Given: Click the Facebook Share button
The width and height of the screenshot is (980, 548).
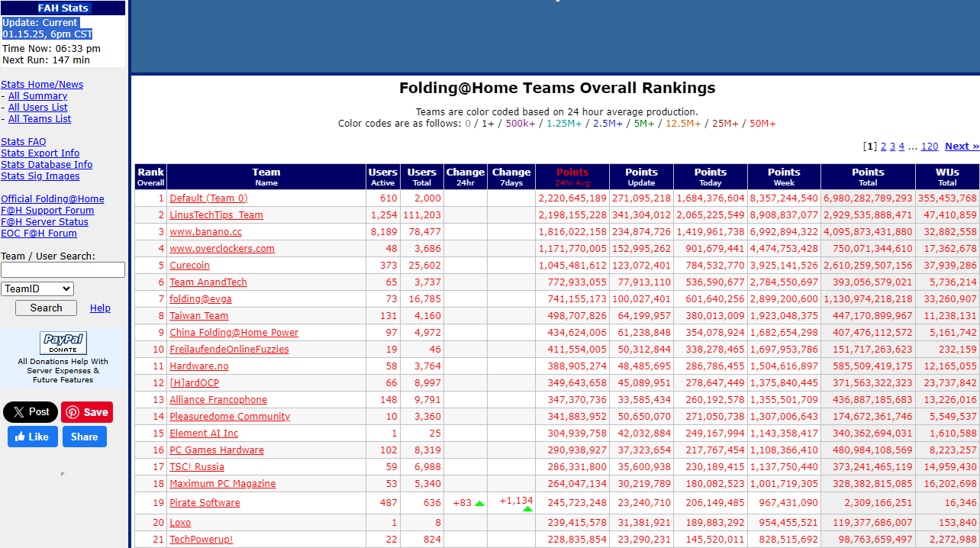Looking at the screenshot, I should point(85,437).
